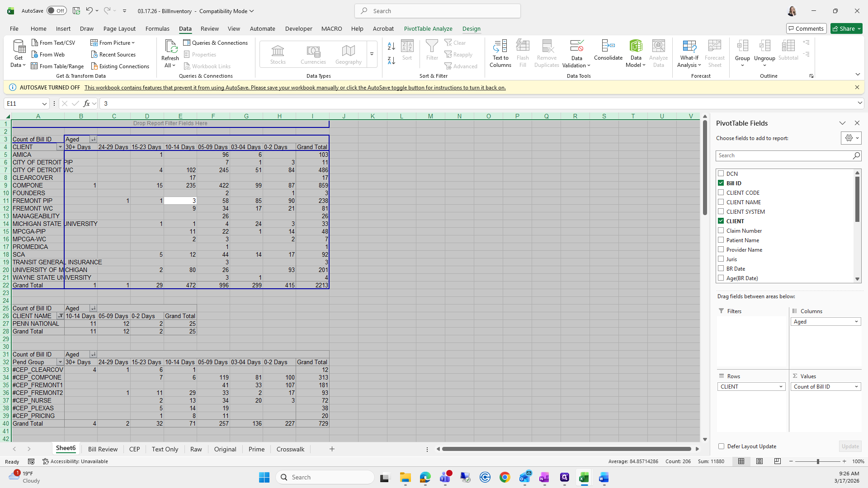Click the AutoSave instructions link

point(295,88)
